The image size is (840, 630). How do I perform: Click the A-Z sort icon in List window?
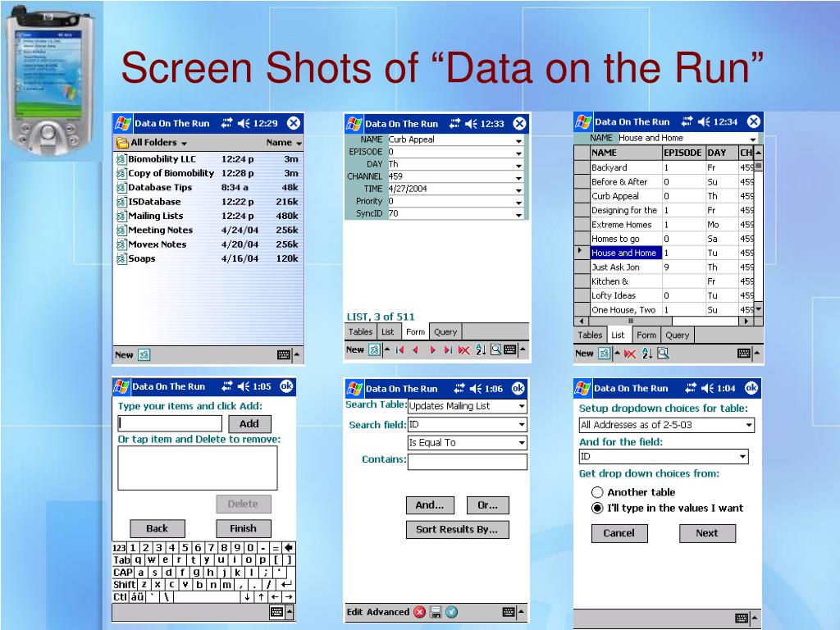click(x=647, y=354)
